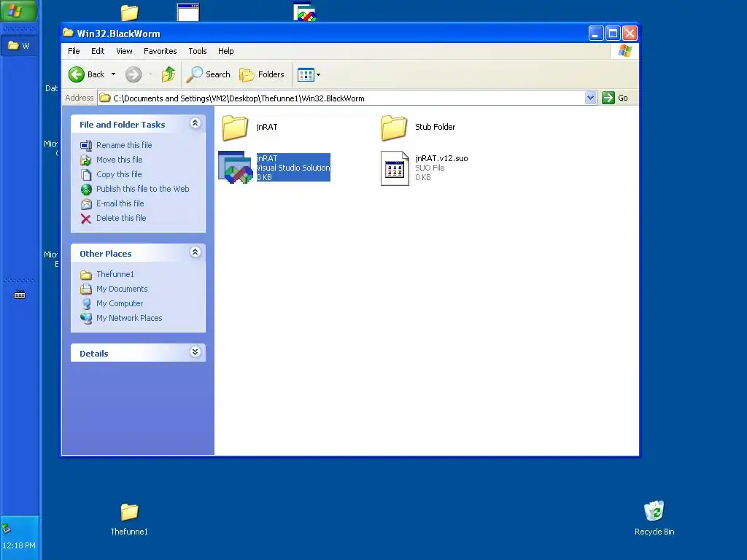The width and height of the screenshot is (747, 560).
Task: Click the tray icon above the clock
Action: coord(6,528)
